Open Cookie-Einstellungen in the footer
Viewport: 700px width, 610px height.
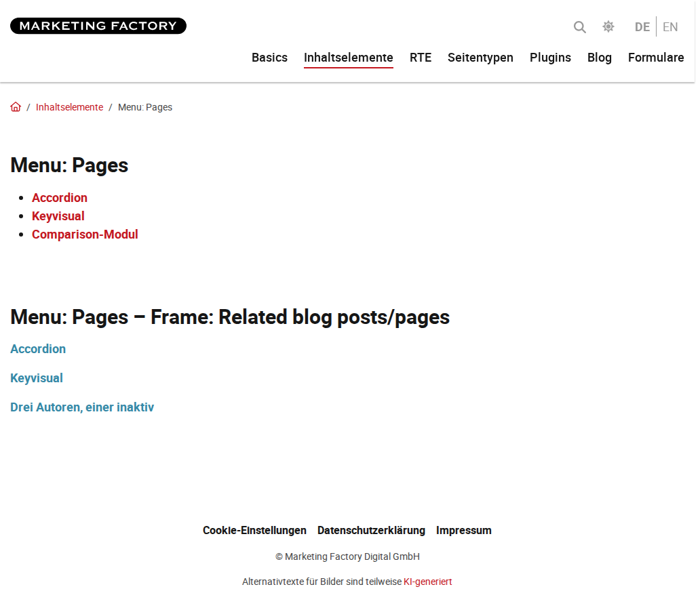254,530
